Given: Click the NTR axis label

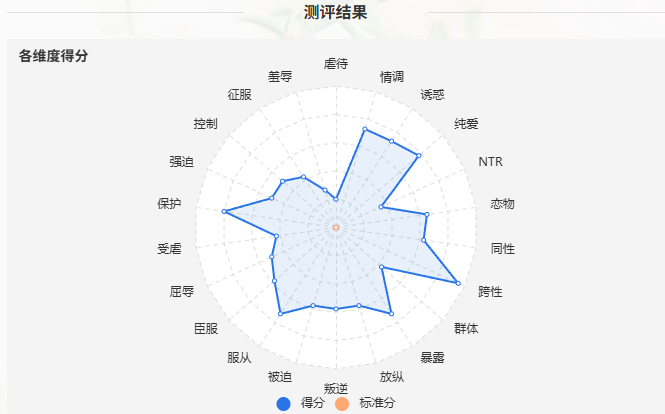Looking at the screenshot, I should pos(491,162).
